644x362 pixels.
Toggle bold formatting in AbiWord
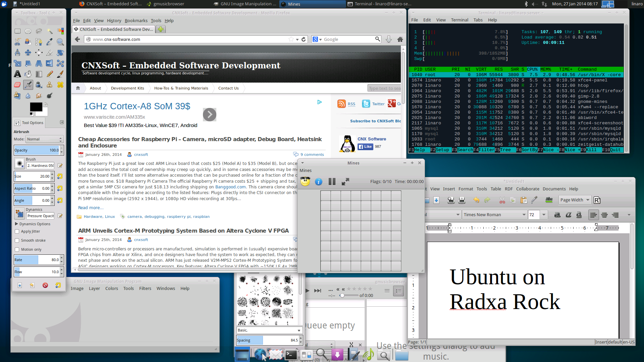pos(557,215)
